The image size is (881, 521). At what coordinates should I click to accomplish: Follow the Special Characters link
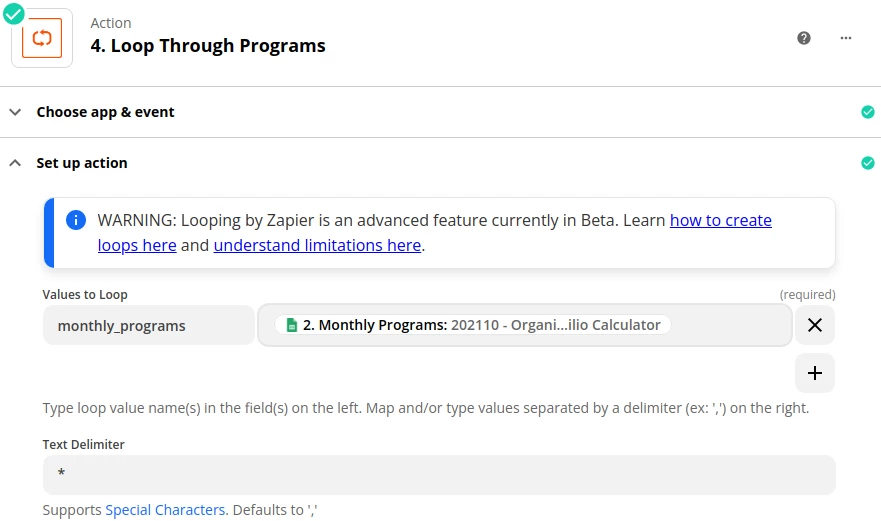click(x=165, y=510)
